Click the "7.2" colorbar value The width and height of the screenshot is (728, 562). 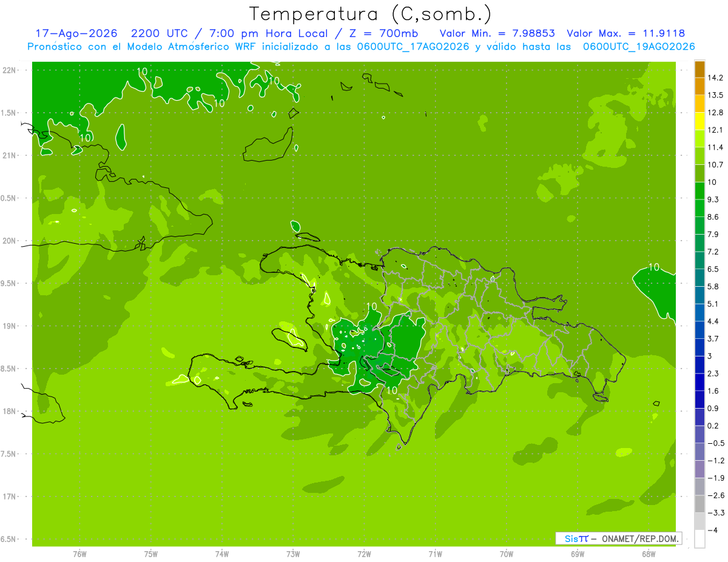pos(713,252)
